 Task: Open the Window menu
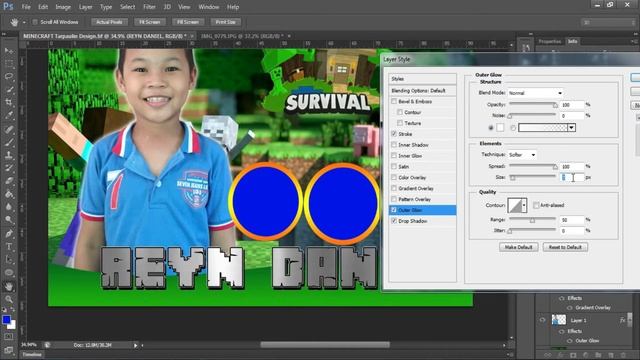pyautogui.click(x=209, y=7)
